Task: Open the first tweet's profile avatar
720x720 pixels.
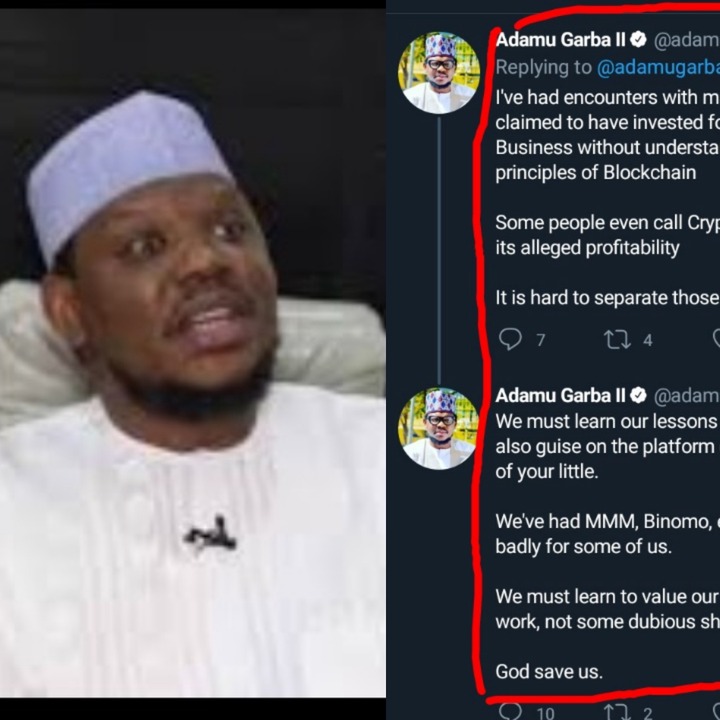Action: [438, 73]
